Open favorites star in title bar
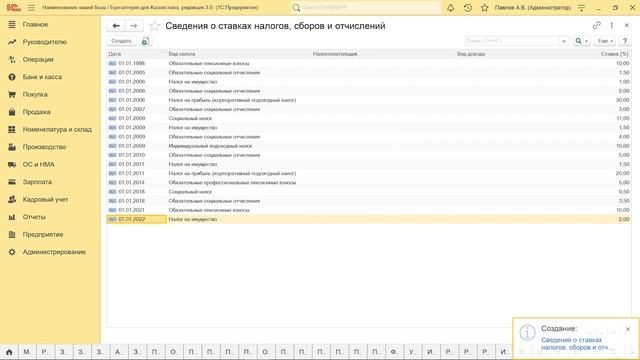Viewport: 640px width, 360px height. click(484, 8)
